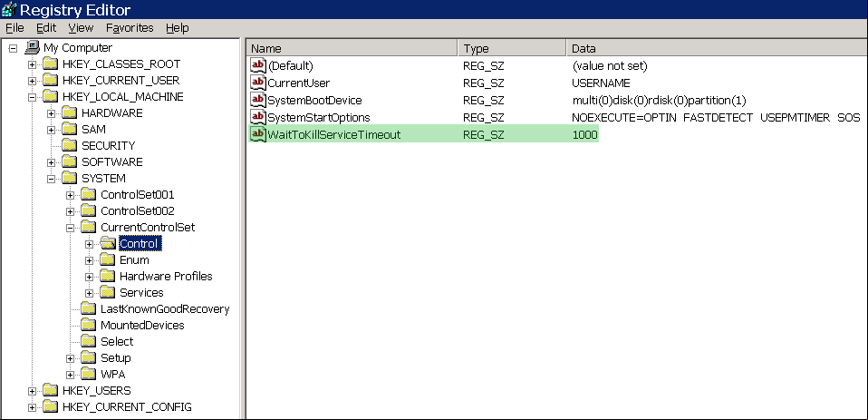Click the Select key folder icon
The image size is (868, 420).
click(x=88, y=341)
